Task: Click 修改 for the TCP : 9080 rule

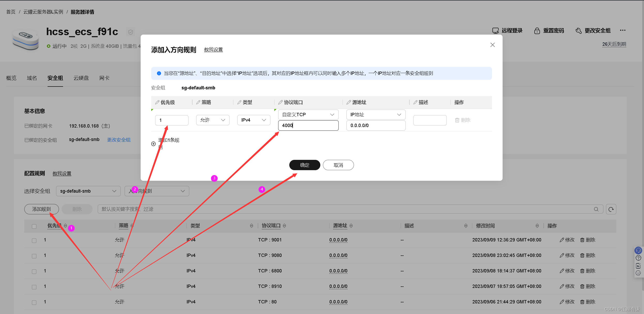Action: point(567,255)
